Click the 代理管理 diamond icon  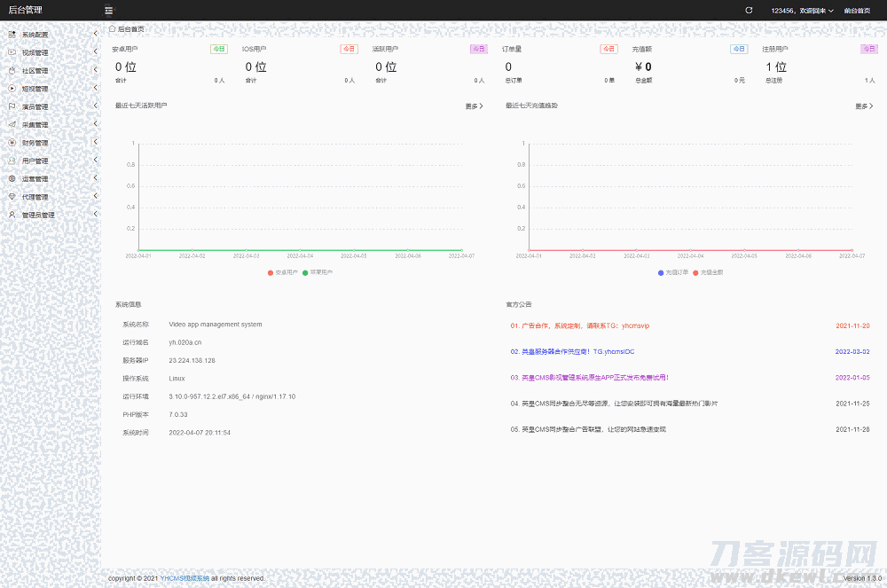pyautogui.click(x=12, y=197)
